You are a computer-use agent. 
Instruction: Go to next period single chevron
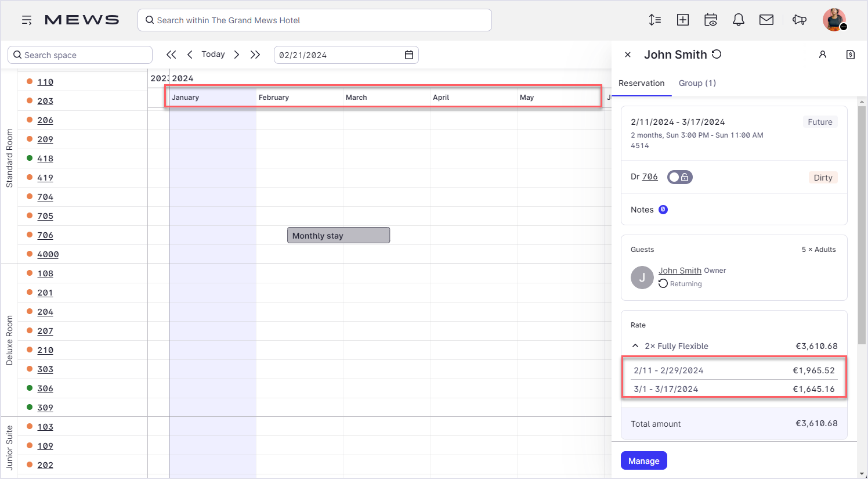[x=237, y=55]
